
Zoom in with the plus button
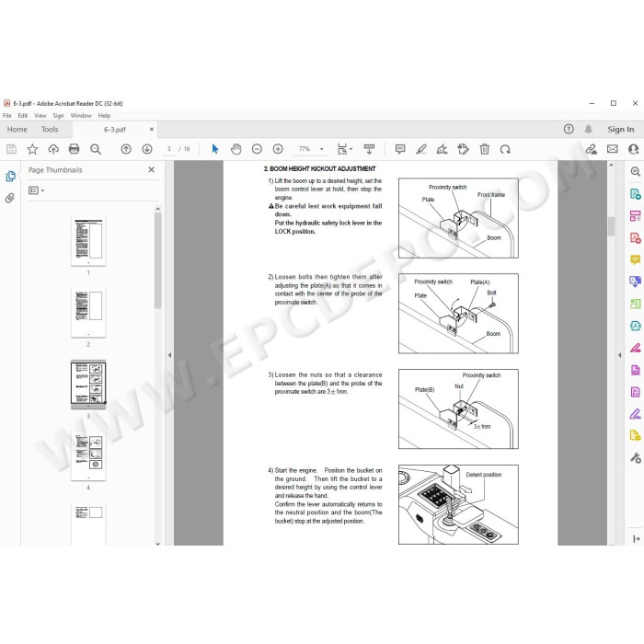click(278, 149)
